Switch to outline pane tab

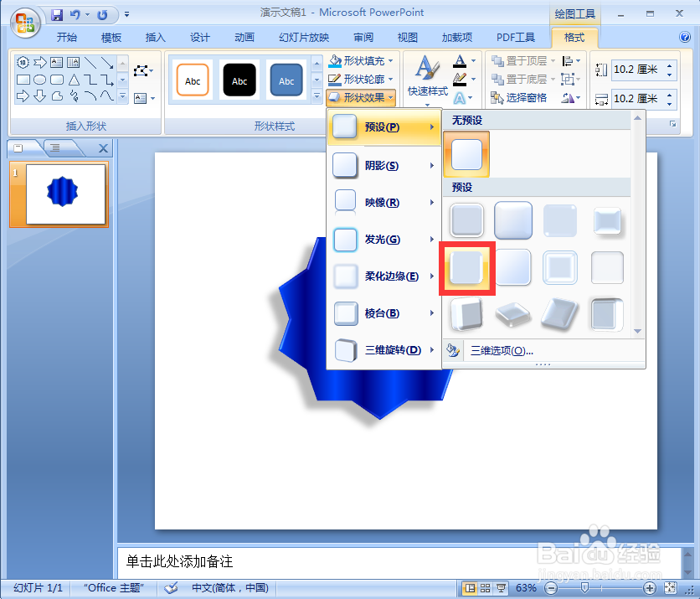coord(55,147)
